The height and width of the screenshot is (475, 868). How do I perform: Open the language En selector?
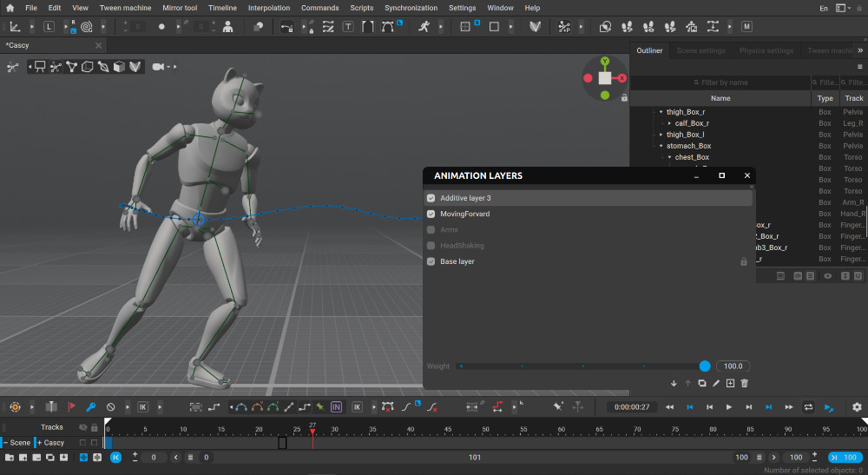[824, 9]
